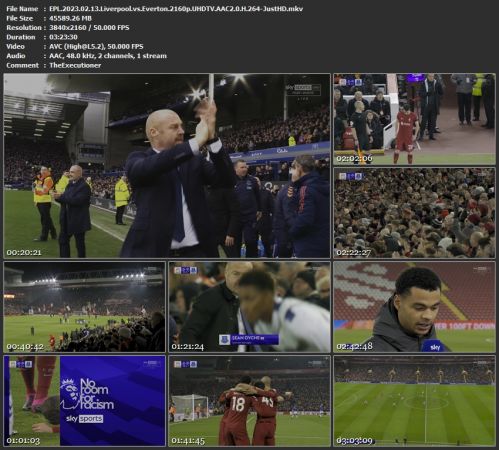Click the 02:42:48 timestamp text
The image size is (499, 450).
[354, 347]
